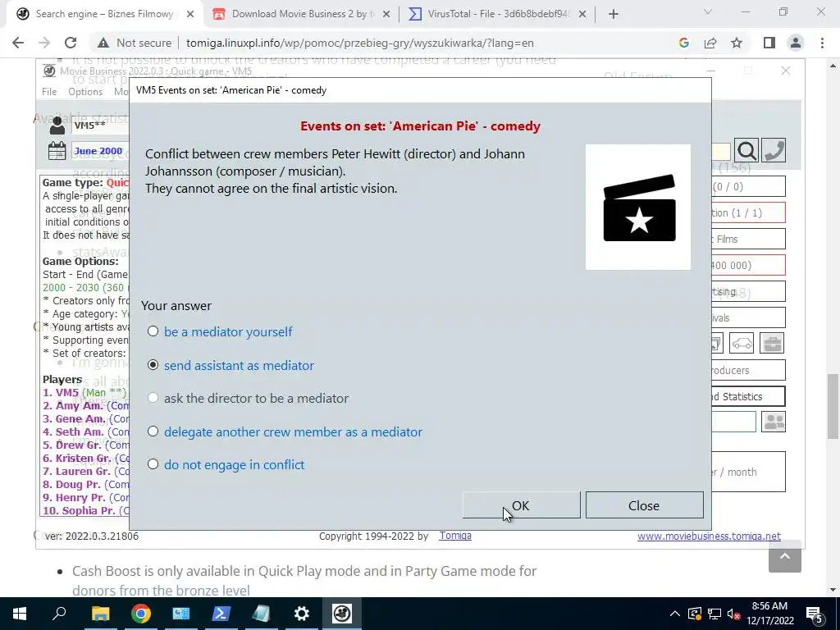
Task: Go back to previous page
Action: tap(18, 43)
